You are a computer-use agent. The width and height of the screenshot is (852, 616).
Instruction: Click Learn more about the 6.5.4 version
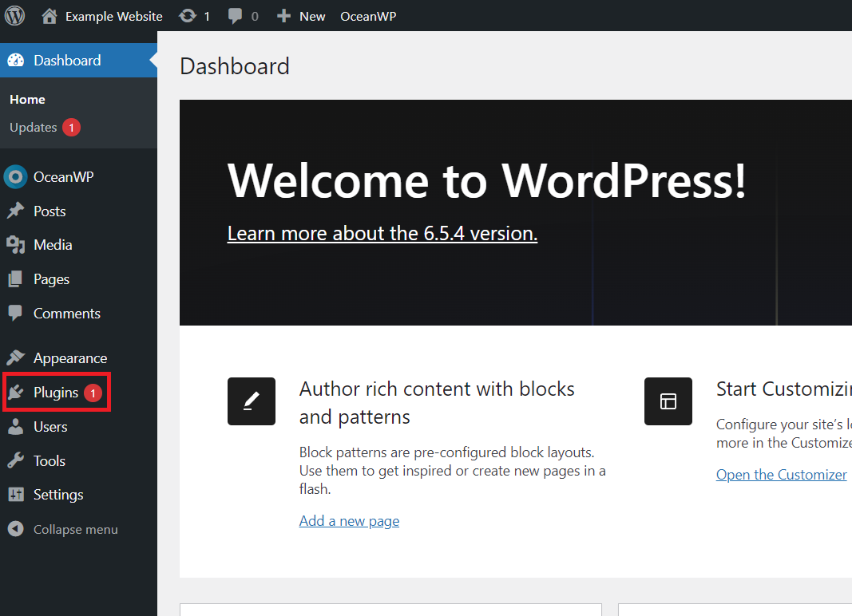(382, 233)
